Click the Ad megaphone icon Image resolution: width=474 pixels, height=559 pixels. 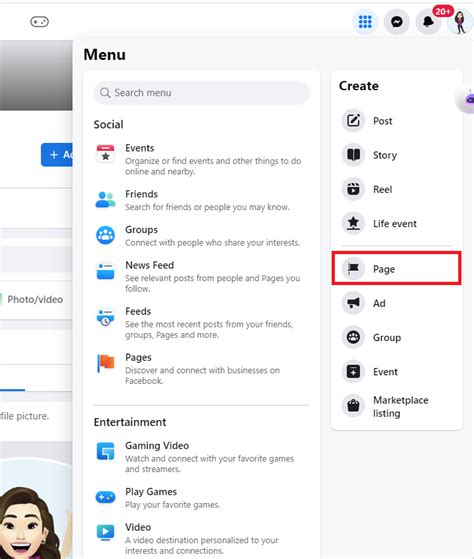point(353,303)
